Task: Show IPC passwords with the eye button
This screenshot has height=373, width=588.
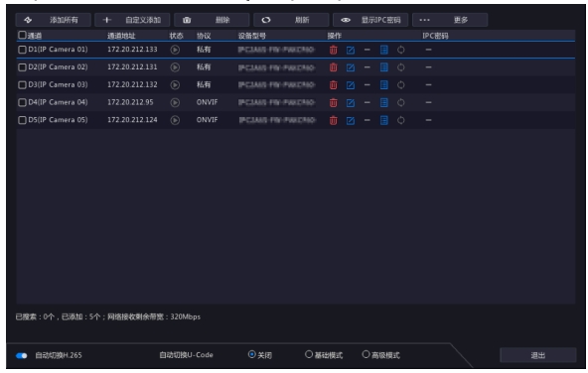Action: coord(370,20)
